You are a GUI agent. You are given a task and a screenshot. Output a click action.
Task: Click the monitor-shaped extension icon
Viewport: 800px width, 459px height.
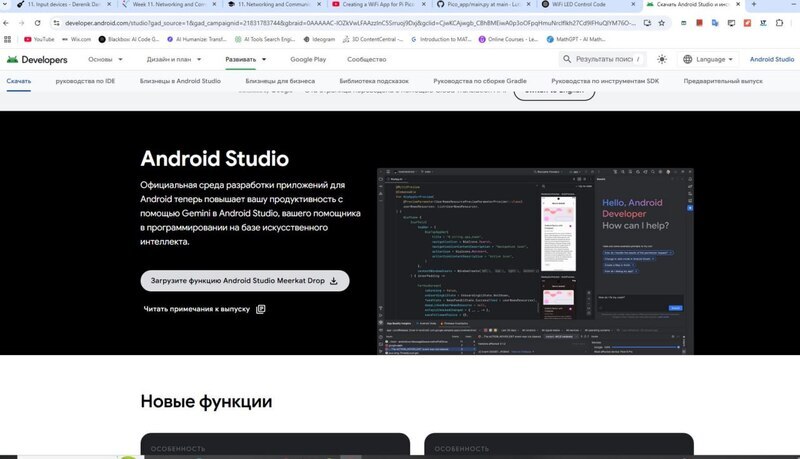pos(731,23)
